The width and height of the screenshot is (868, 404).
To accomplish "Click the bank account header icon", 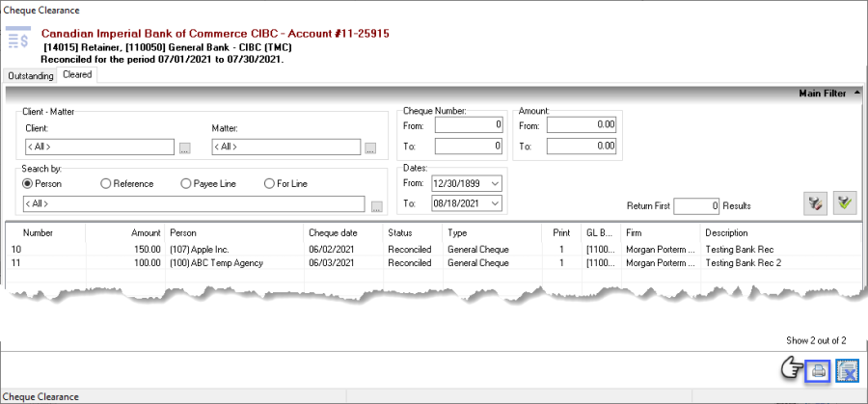I will pyautogui.click(x=18, y=39).
